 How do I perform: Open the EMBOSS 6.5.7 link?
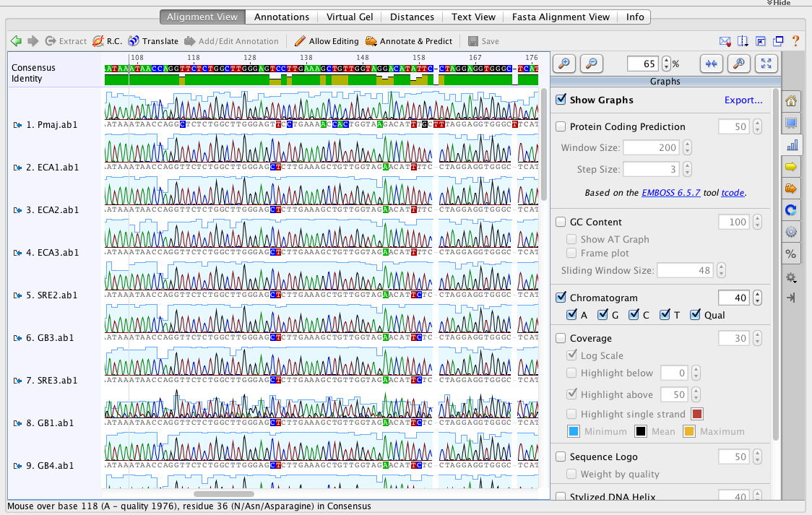[x=670, y=193]
